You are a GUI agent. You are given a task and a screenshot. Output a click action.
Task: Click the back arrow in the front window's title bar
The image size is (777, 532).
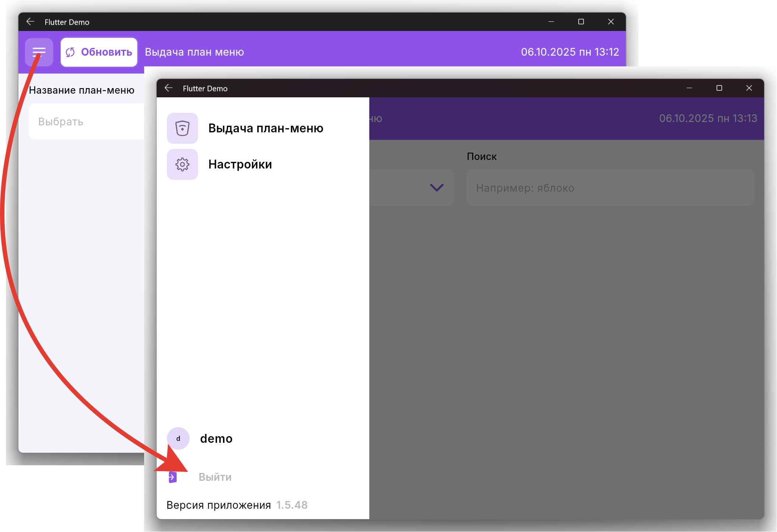[x=168, y=88]
